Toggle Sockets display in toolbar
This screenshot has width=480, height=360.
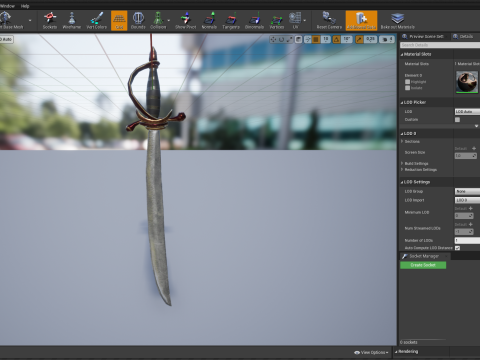pyautogui.click(x=50, y=21)
